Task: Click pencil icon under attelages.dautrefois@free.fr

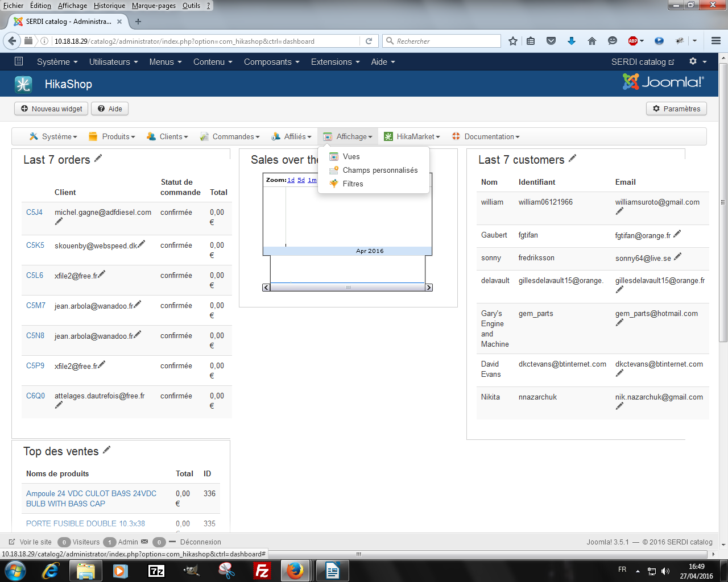Action: tap(59, 405)
